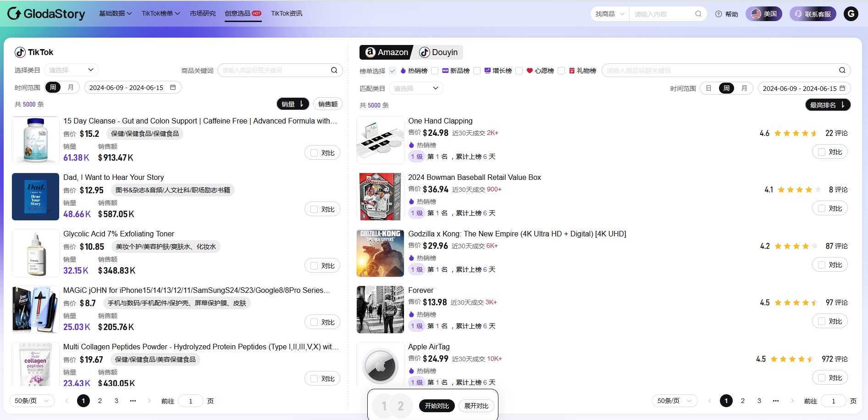
Task: Open TikTok 选择类目 dropdown
Action: click(x=72, y=70)
